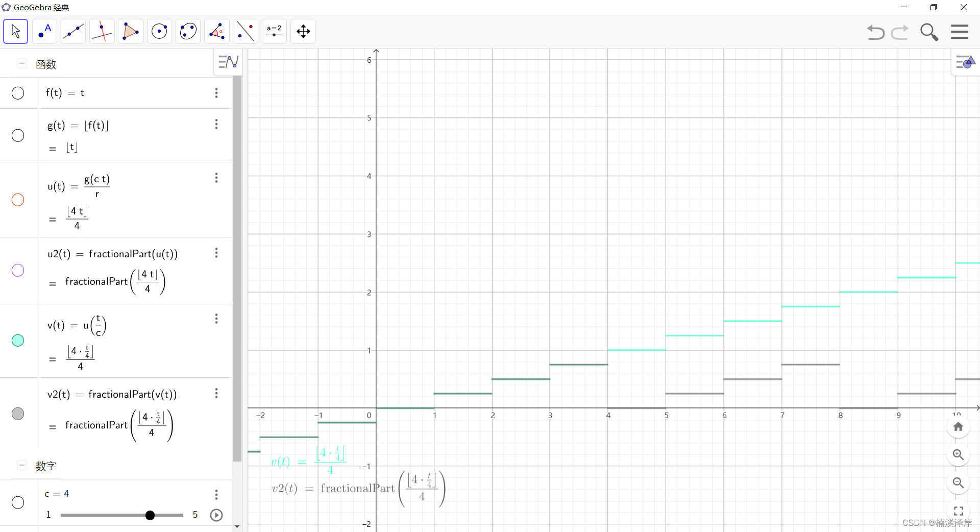
Task: Toggle the graphics view style bar
Action: tap(966, 63)
